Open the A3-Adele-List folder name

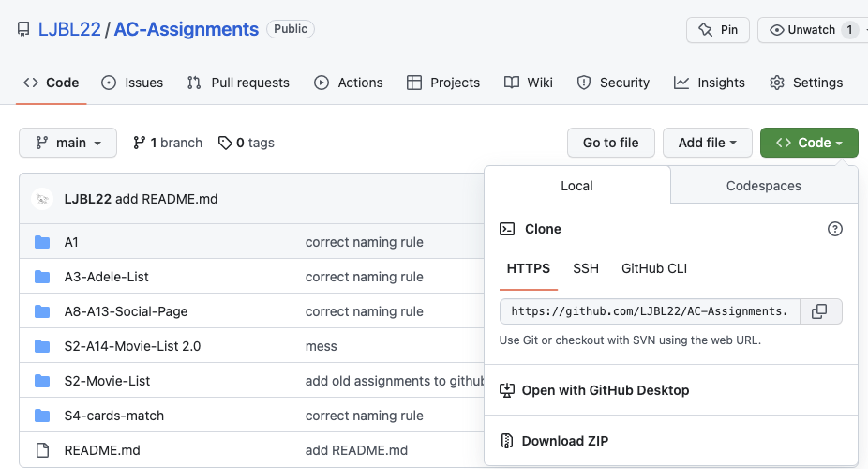pyautogui.click(x=106, y=277)
